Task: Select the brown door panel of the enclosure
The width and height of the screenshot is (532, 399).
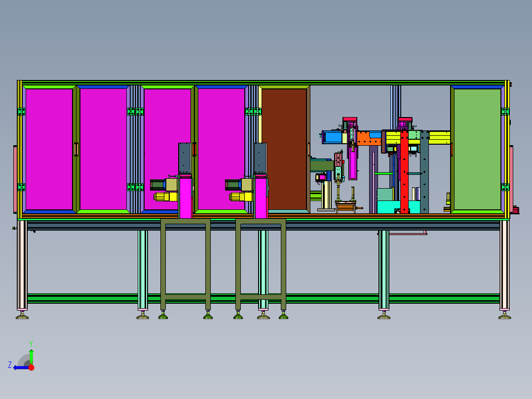Action: [284, 149]
